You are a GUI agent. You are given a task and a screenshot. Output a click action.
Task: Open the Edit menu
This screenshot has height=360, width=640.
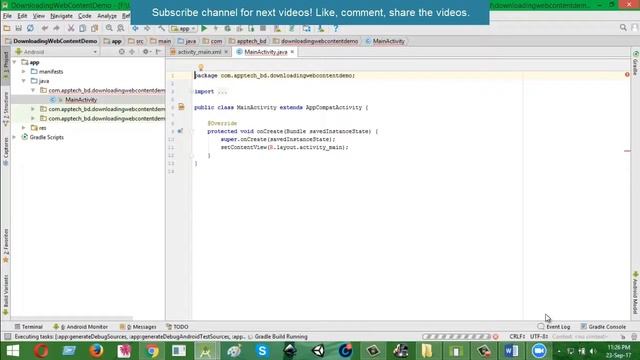tap(22, 16)
